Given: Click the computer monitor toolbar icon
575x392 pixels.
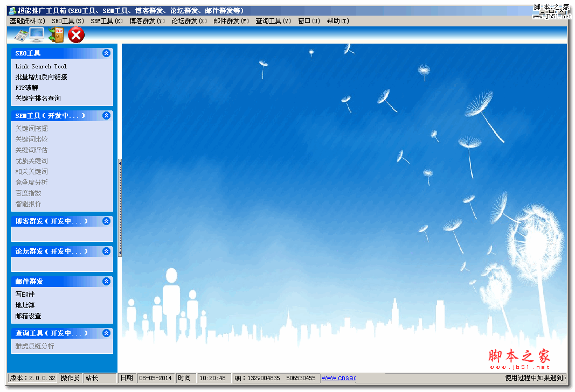Looking at the screenshot, I should pyautogui.click(x=37, y=35).
